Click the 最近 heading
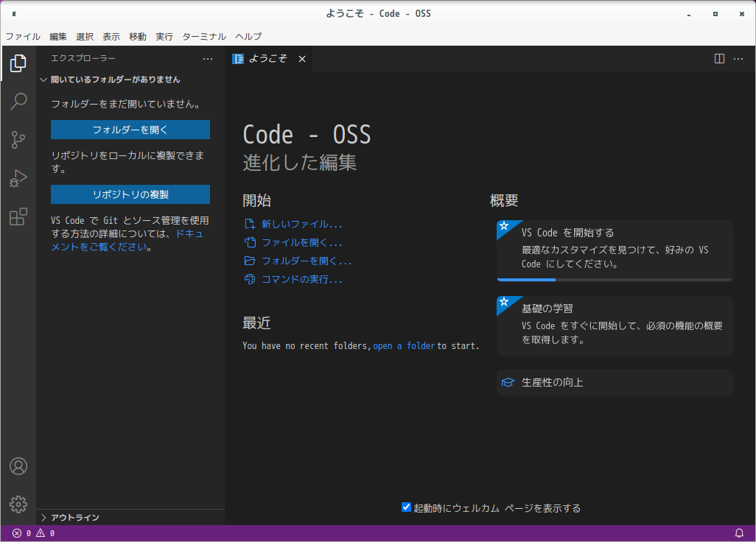 pos(256,323)
